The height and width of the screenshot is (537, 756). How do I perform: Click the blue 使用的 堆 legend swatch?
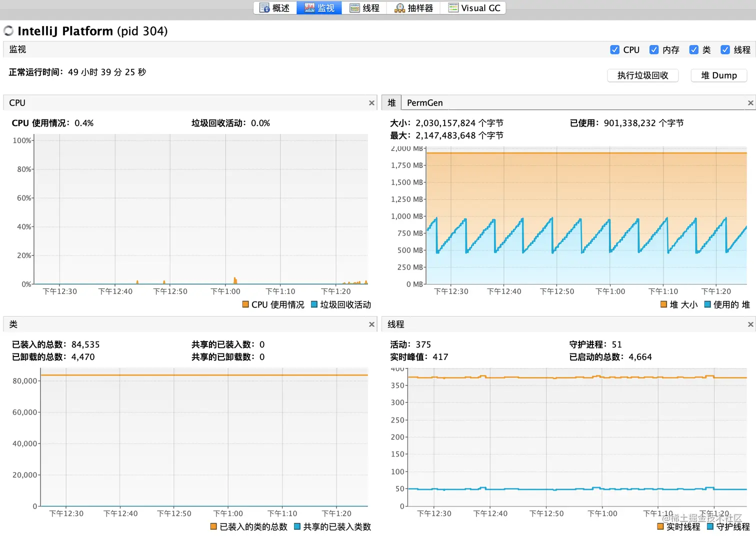pos(707,304)
